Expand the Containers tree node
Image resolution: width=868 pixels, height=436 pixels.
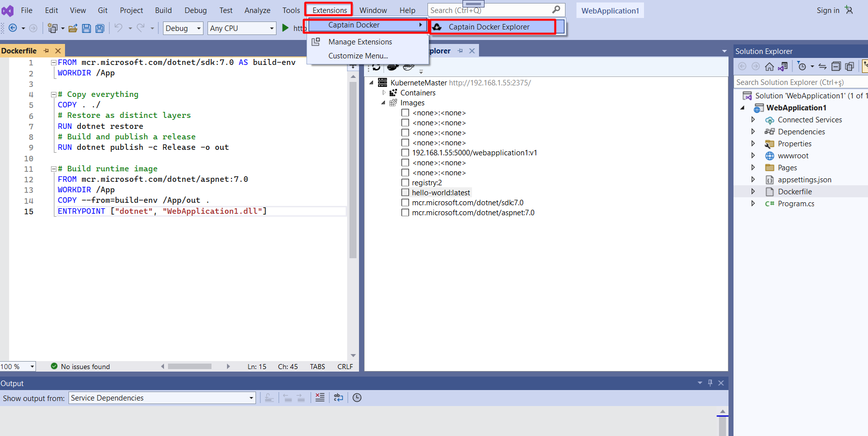point(384,93)
